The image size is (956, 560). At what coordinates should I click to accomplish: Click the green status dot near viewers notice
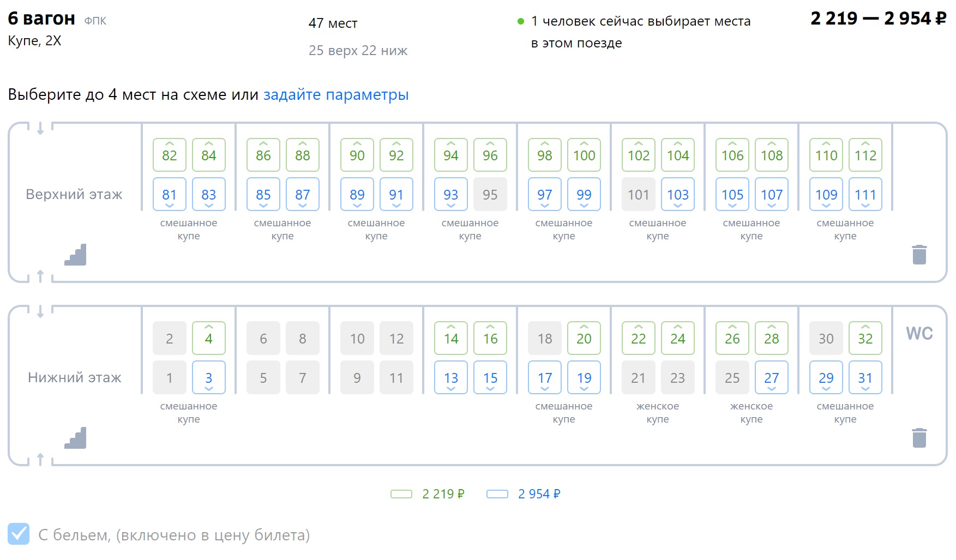520,21
